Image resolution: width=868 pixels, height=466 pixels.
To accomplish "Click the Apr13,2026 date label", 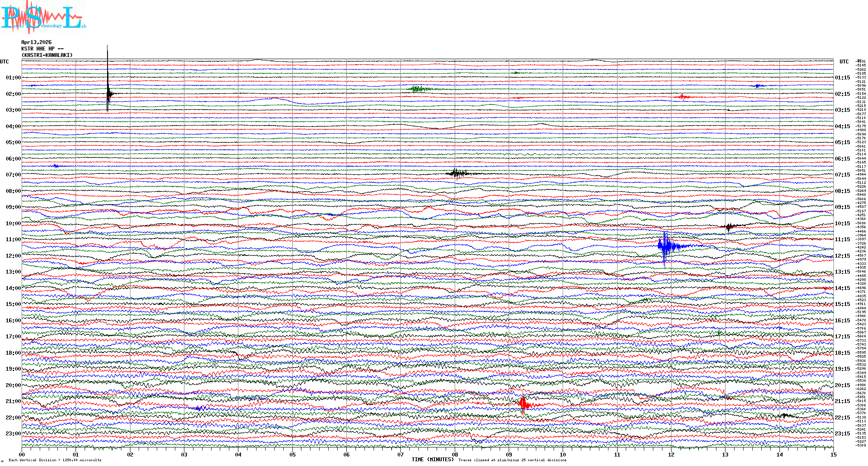I will coord(36,42).
